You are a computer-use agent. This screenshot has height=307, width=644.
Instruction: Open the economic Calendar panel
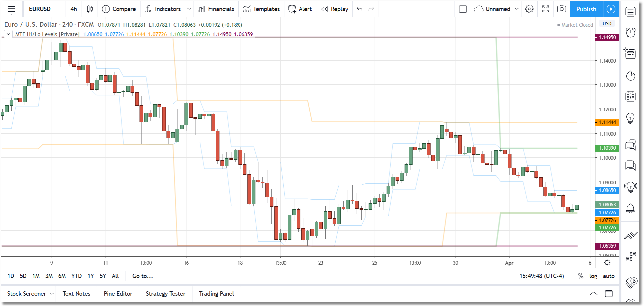tap(630, 96)
